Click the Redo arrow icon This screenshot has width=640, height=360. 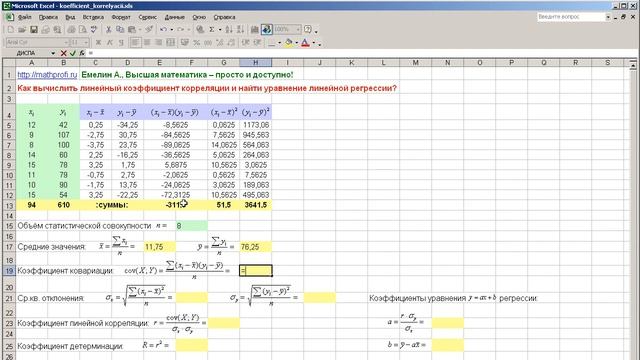[181, 29]
